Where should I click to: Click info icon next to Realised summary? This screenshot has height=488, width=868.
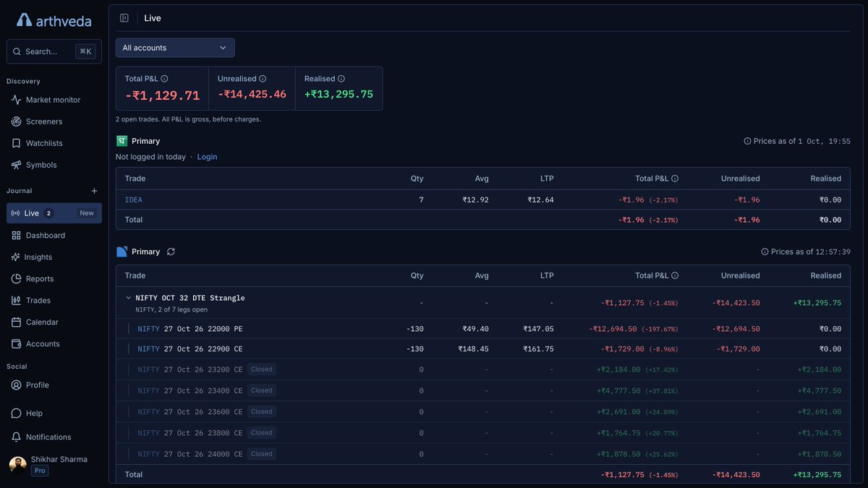pos(341,79)
